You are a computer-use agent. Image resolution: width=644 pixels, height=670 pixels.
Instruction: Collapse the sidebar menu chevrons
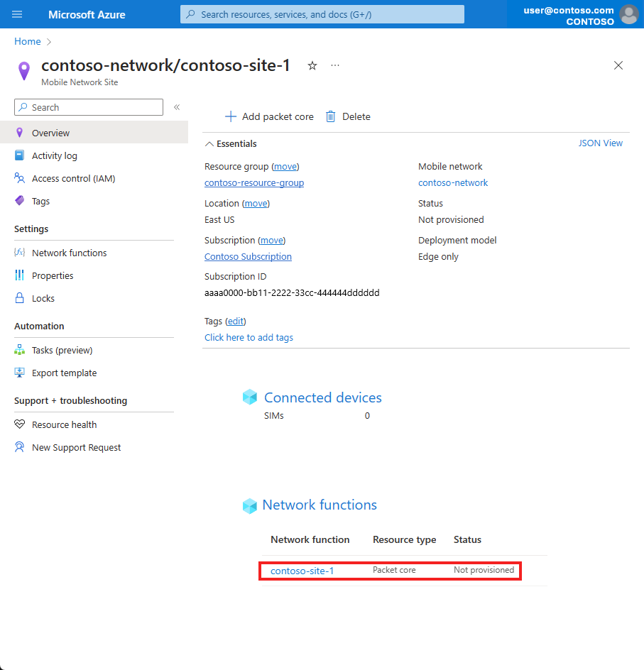(x=177, y=107)
